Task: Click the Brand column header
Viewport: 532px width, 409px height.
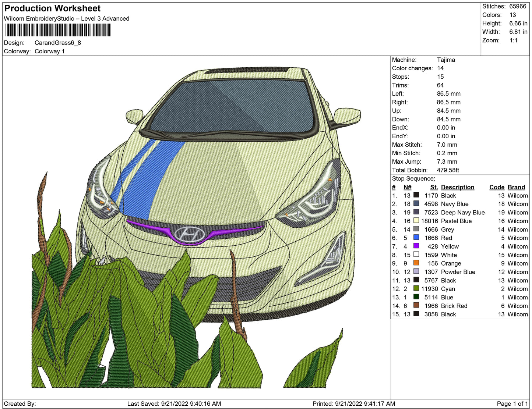Action: [x=516, y=187]
